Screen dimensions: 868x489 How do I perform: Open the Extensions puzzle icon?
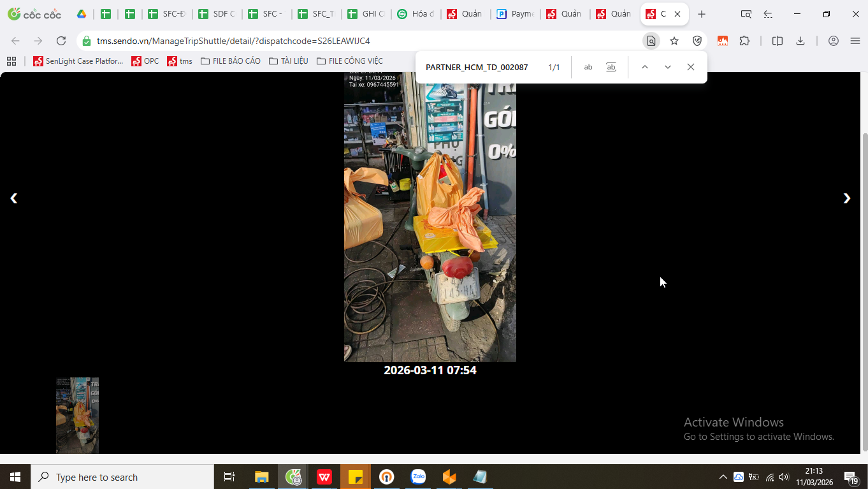[744, 41]
